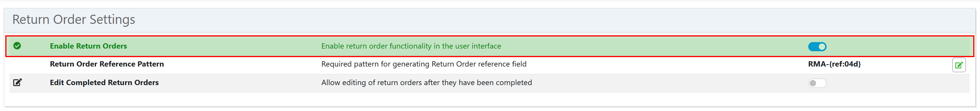
Task: Click the edit pencil icon beside Edit Completed Return Orders
Action: coord(17,82)
